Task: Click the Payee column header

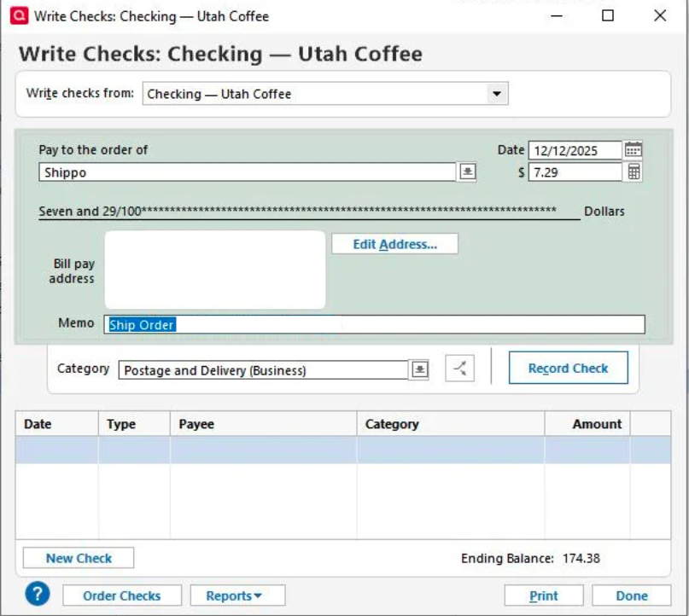Action: 264,424
